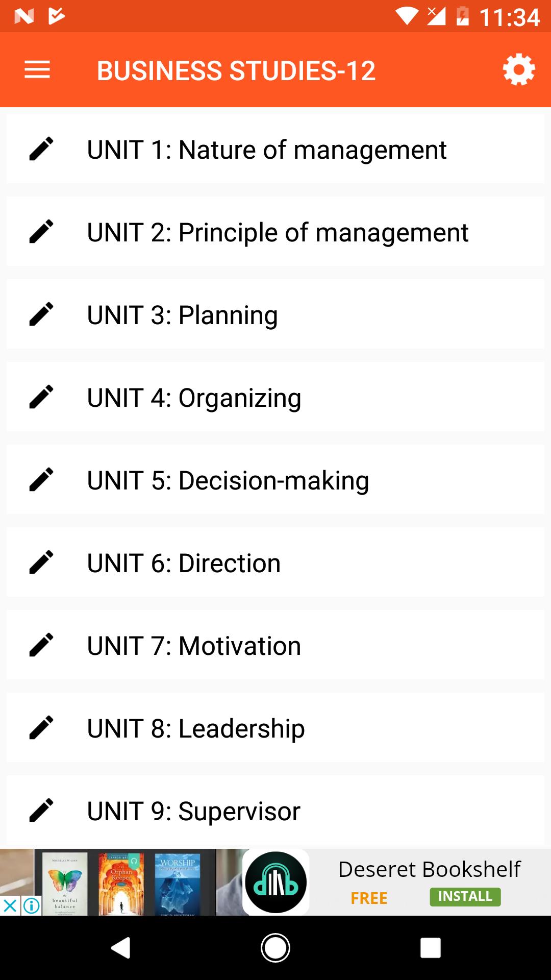This screenshot has height=980, width=551.
Task: Tap pencil icon beside Unit 5
Action: tap(41, 480)
